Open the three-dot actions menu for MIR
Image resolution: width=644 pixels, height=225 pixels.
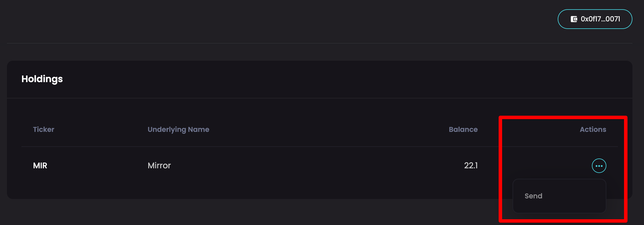599,166
